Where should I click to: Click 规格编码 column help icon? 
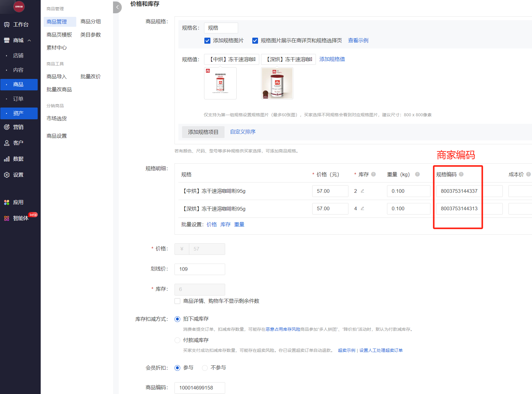(x=461, y=174)
